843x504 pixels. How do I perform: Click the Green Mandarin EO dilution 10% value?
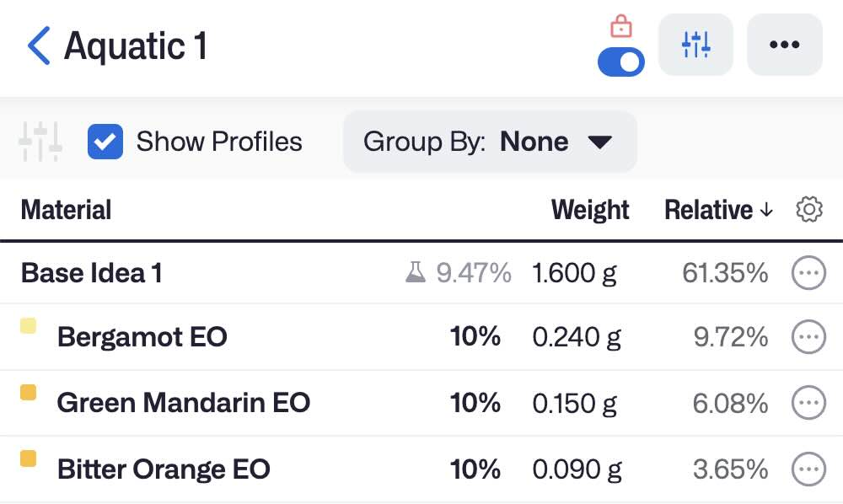pyautogui.click(x=475, y=403)
